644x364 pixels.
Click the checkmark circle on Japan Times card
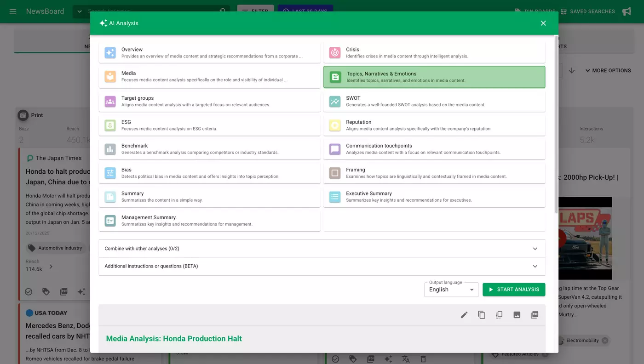click(29, 291)
